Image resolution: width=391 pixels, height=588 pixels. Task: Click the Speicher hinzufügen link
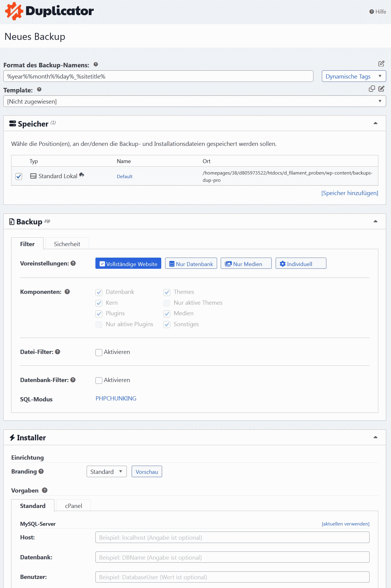pyautogui.click(x=349, y=193)
